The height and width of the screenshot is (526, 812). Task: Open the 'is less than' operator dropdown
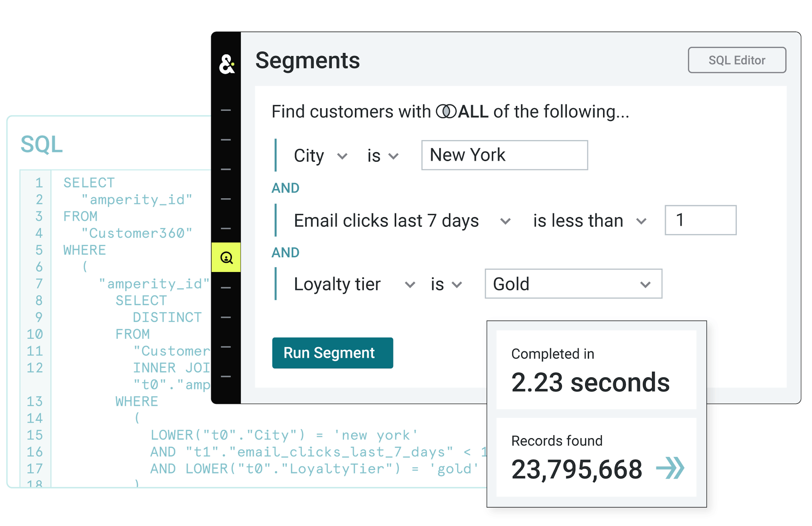(x=641, y=221)
